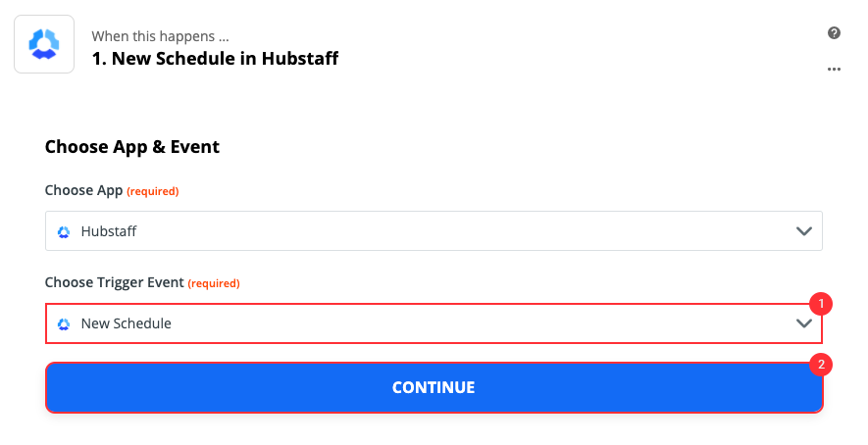Image resolution: width=868 pixels, height=445 pixels.
Task: Open the Choose App selection box
Action: tap(432, 232)
